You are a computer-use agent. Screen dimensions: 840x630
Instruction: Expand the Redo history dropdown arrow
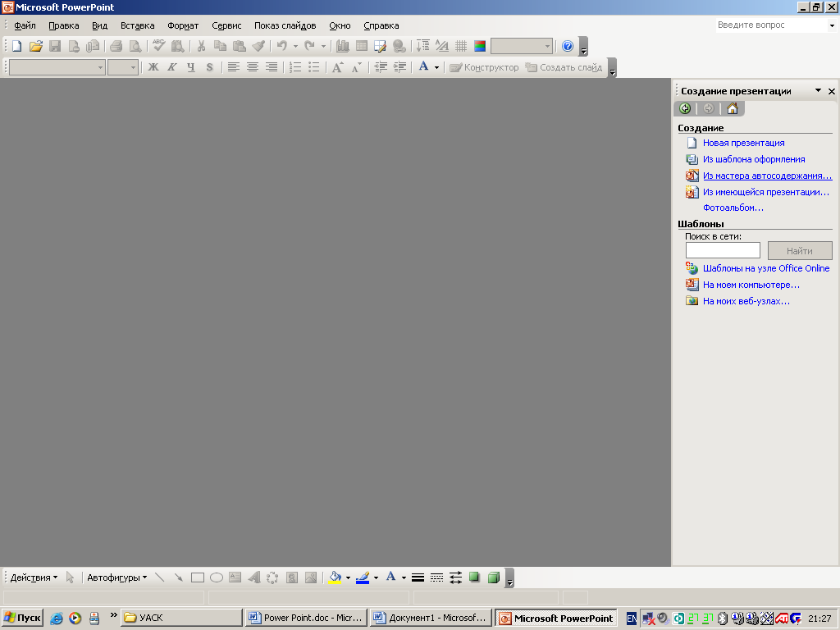click(323, 46)
